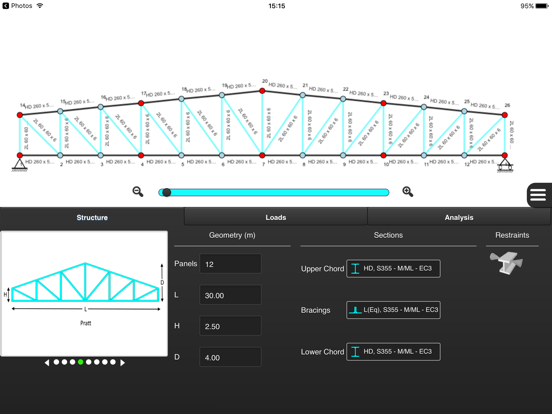Viewport: 552px width, 414px height.
Task: Edit the Panels input field
Action: (x=230, y=264)
